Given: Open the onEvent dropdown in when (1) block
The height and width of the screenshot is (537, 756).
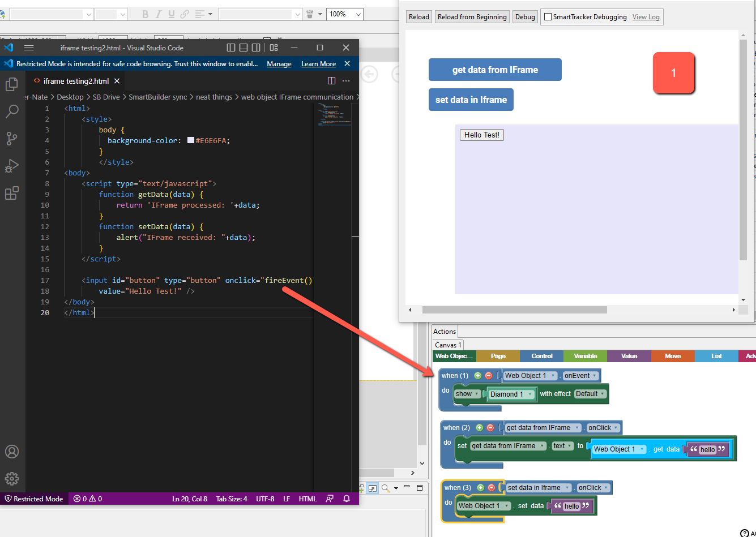Looking at the screenshot, I should [x=580, y=376].
